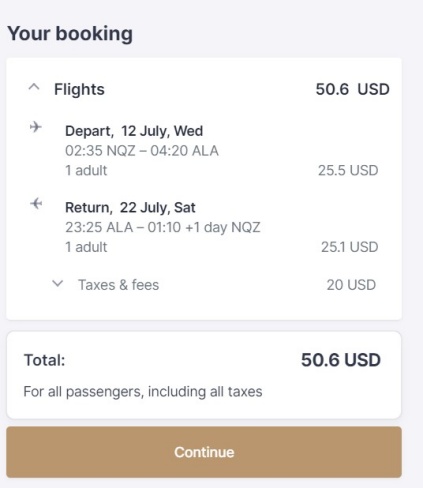Click the Total 50.6 USD amount
Image resolution: width=423 pixels, height=488 pixels.
[341, 360]
